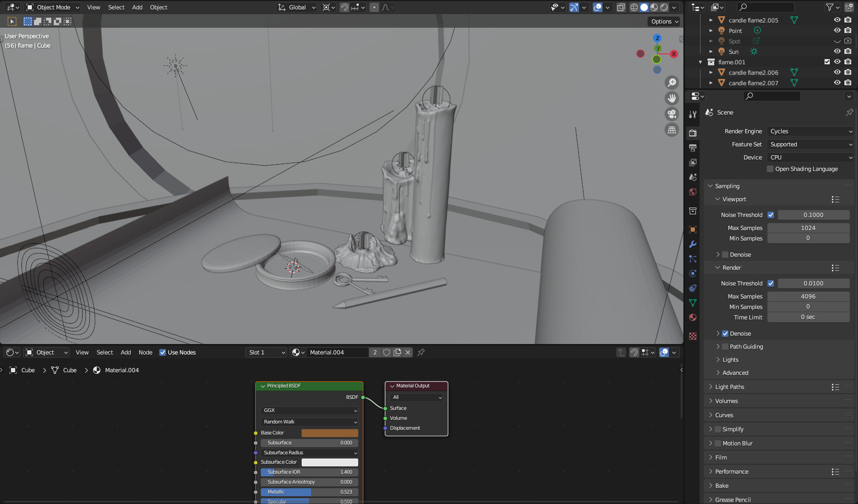Screen dimensions: 858x504
Task: Switch viewport to Rendered shading mode
Action: tap(663, 7)
